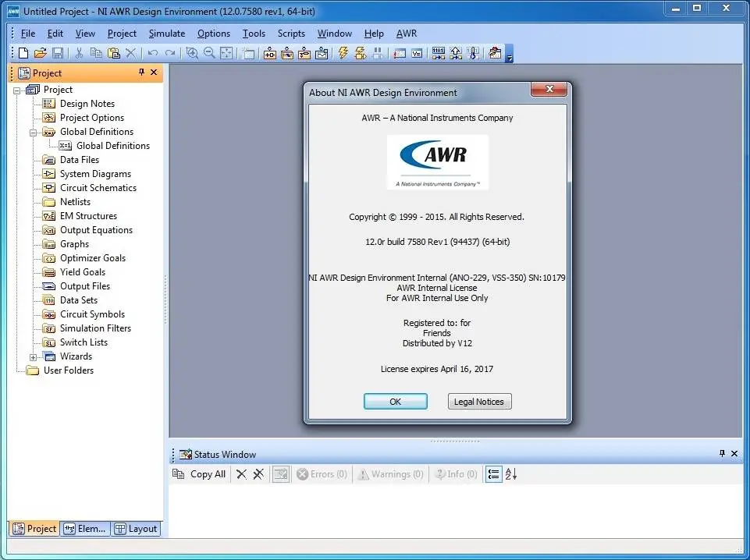This screenshot has width=750, height=560.
Task: Open a project via the folder toolbar icon
Action: 40,53
